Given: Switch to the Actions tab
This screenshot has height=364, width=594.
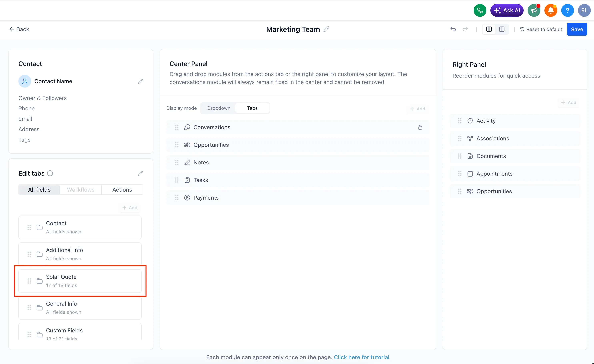Looking at the screenshot, I should (122, 189).
